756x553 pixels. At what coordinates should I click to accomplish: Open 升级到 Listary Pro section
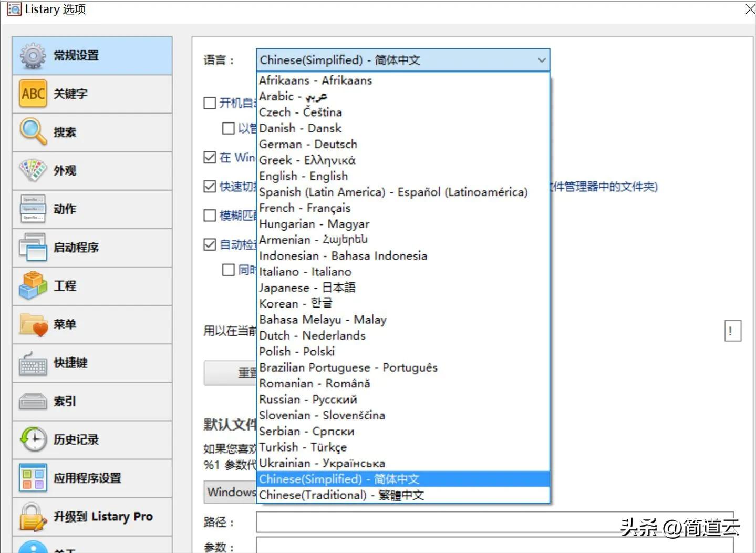33,517
